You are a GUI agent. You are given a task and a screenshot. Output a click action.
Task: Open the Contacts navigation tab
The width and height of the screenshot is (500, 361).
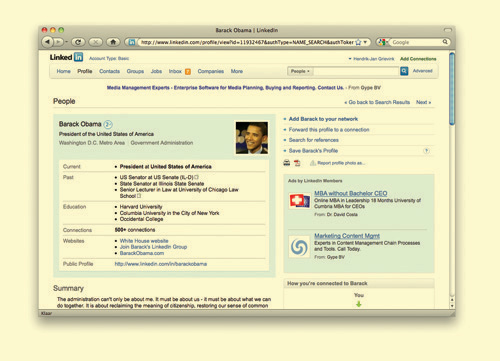point(109,71)
